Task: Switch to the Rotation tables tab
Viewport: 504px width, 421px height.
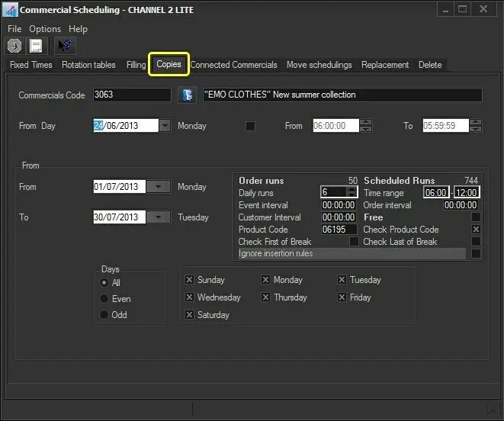Action: pos(88,65)
